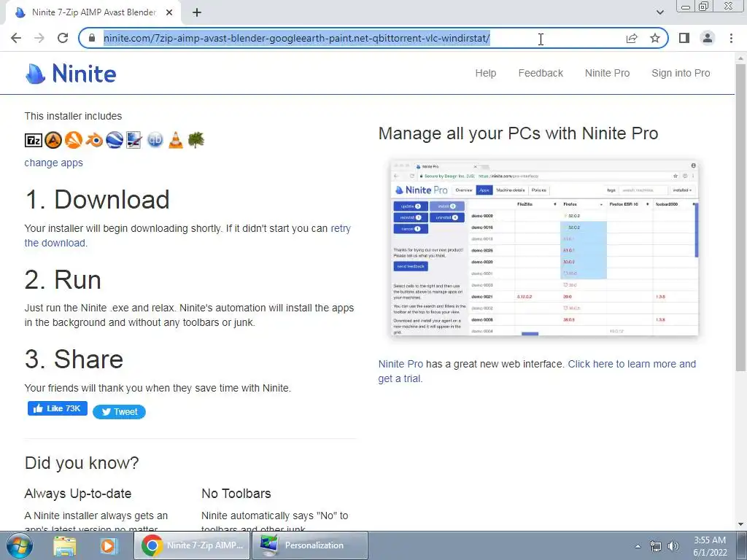Go back with browser back arrow
747x560 pixels.
coord(16,38)
